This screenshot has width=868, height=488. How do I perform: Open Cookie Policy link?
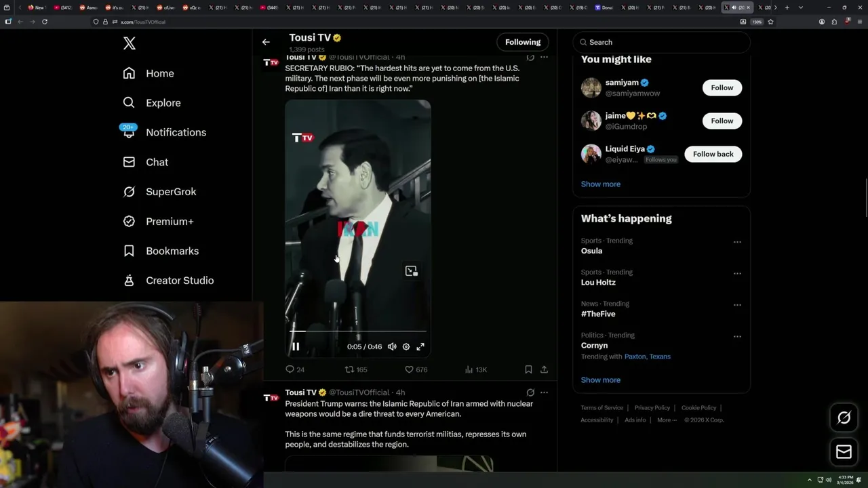[698, 408]
